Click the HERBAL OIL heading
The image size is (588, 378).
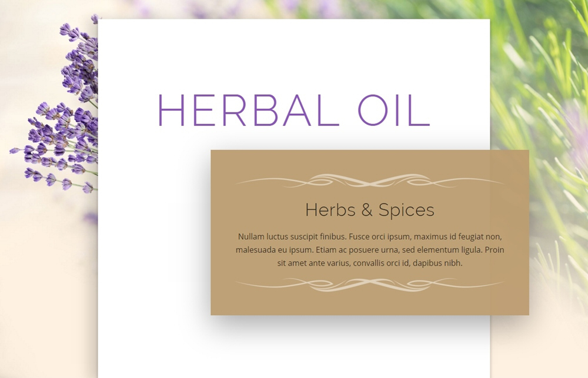pos(295,111)
